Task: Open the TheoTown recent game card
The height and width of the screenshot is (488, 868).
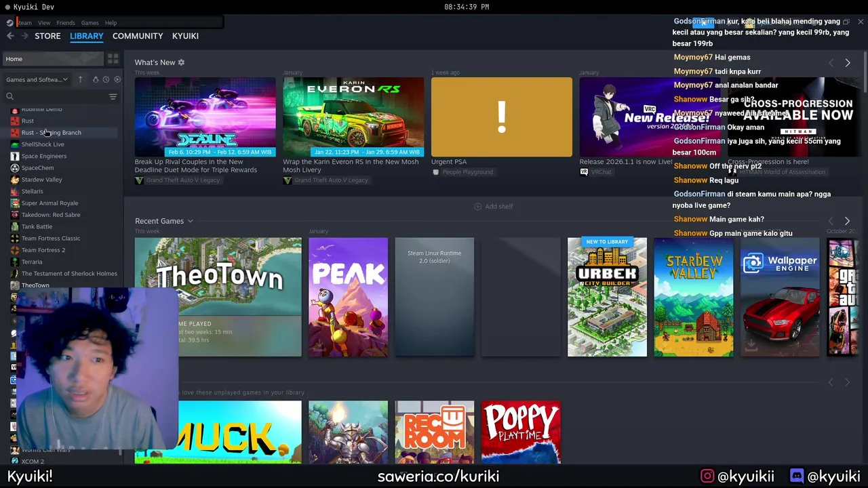Action: (218, 296)
